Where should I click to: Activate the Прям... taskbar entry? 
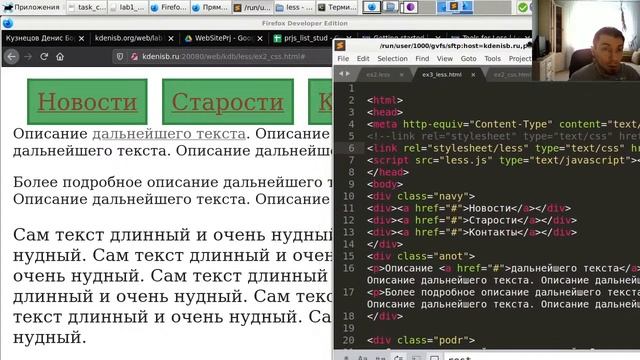click(211, 7)
